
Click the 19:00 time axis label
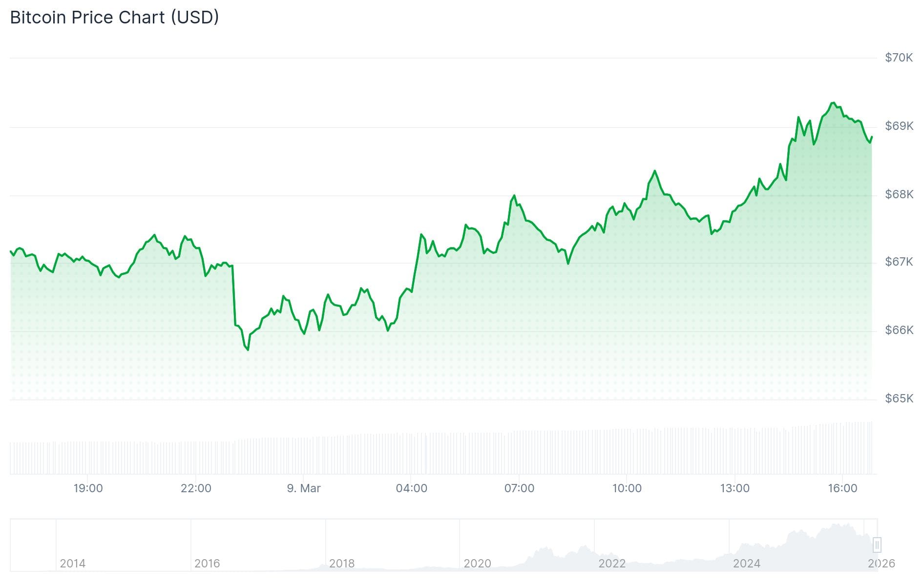88,488
